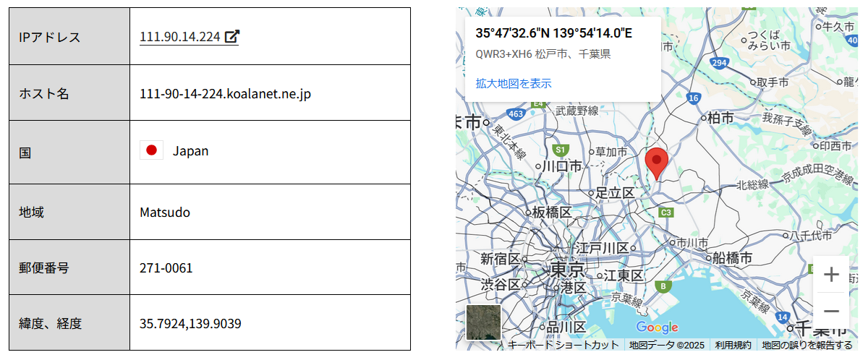Image resolution: width=868 pixels, height=360 pixels.
Task: Click the 川口市 label on the map
Action: pos(563,166)
